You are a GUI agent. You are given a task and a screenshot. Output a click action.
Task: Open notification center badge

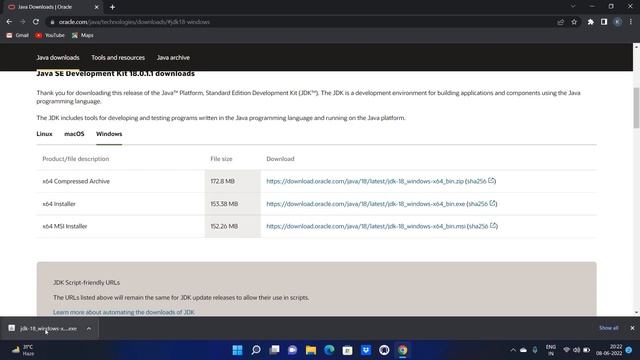629,350
